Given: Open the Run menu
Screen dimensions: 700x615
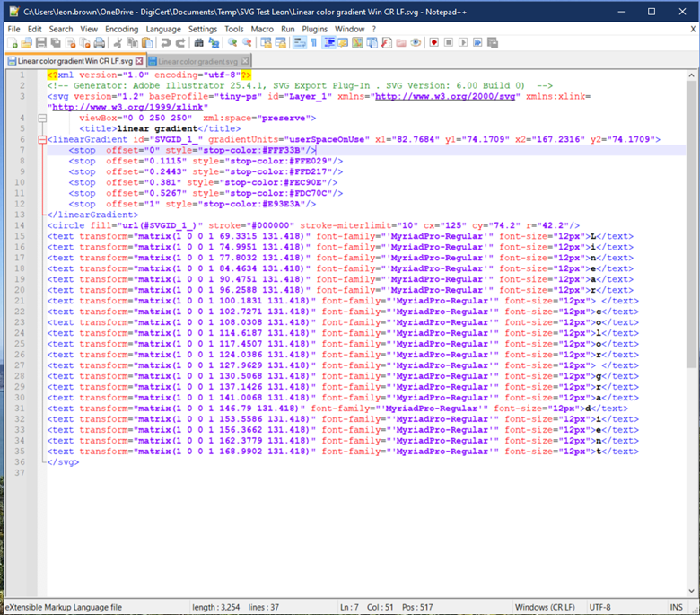Looking at the screenshot, I should point(287,29).
